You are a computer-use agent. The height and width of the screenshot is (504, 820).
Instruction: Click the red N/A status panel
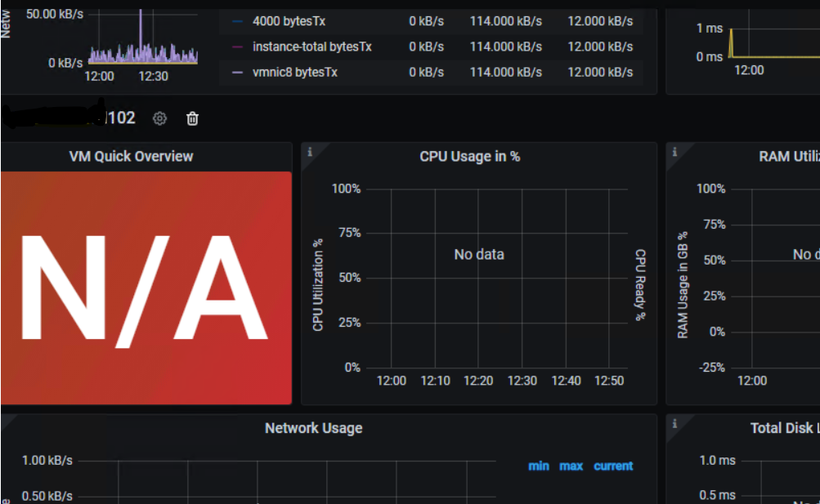[x=146, y=288]
